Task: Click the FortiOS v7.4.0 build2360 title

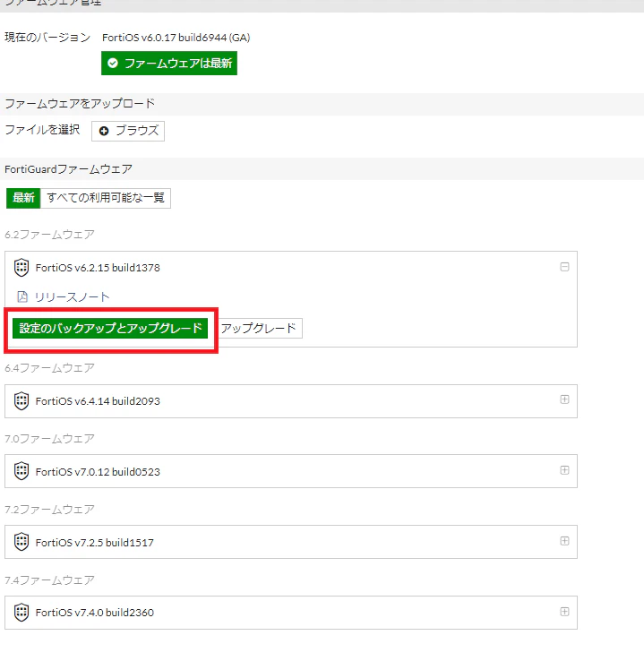Action: click(95, 613)
